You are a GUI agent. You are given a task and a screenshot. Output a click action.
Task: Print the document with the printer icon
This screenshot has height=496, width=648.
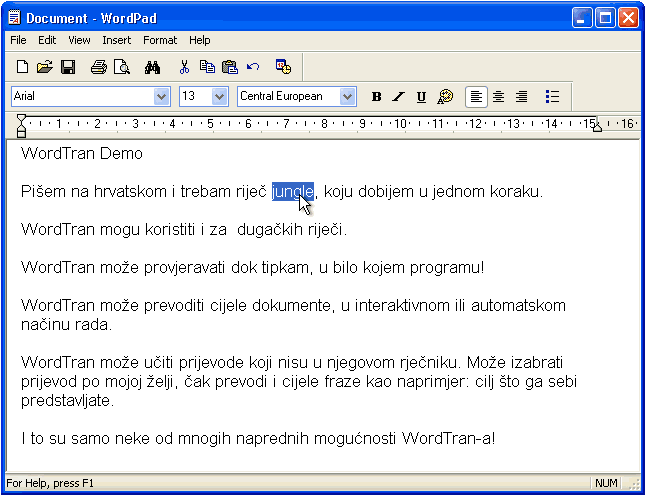pyautogui.click(x=99, y=67)
